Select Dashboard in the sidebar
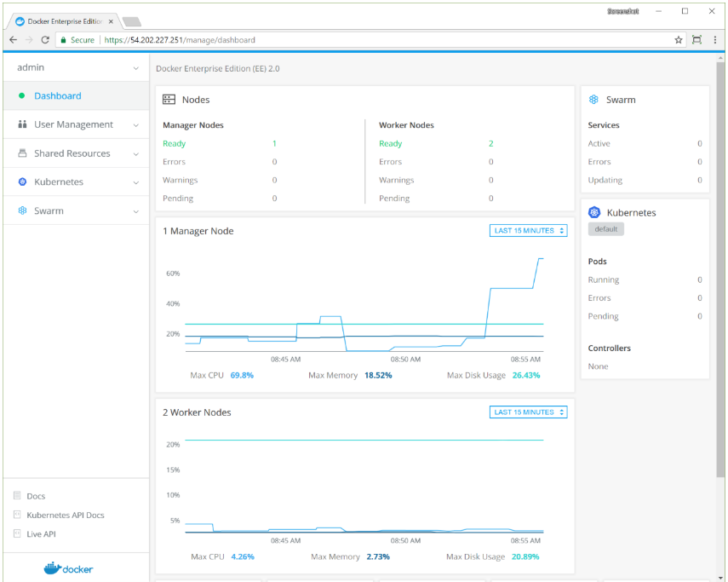This screenshot has height=582, width=728. click(x=58, y=96)
